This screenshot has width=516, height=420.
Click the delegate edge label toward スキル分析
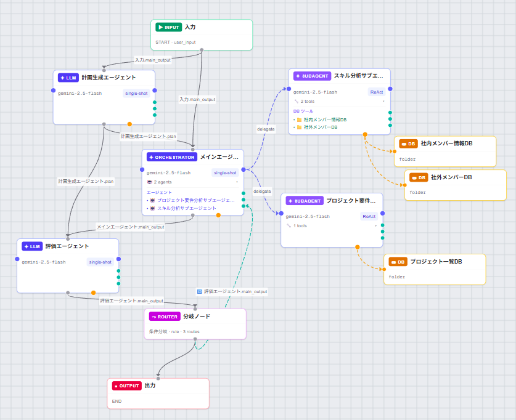point(266,129)
